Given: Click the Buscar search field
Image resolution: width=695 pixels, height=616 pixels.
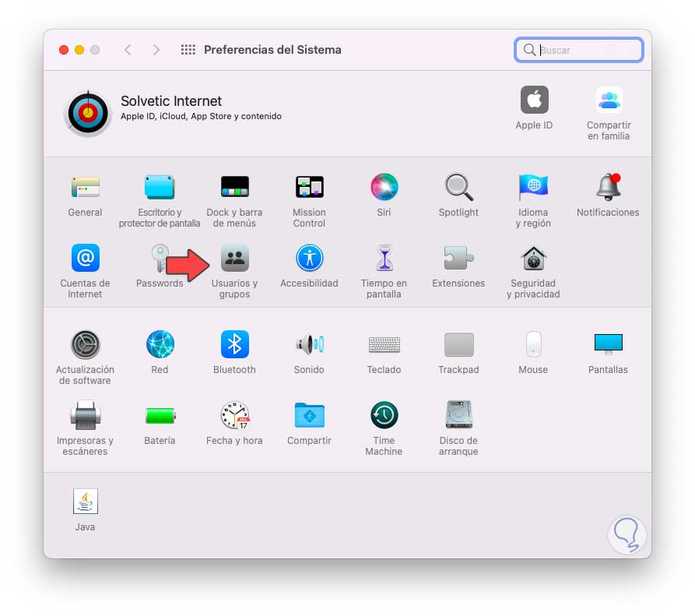Looking at the screenshot, I should (x=579, y=50).
